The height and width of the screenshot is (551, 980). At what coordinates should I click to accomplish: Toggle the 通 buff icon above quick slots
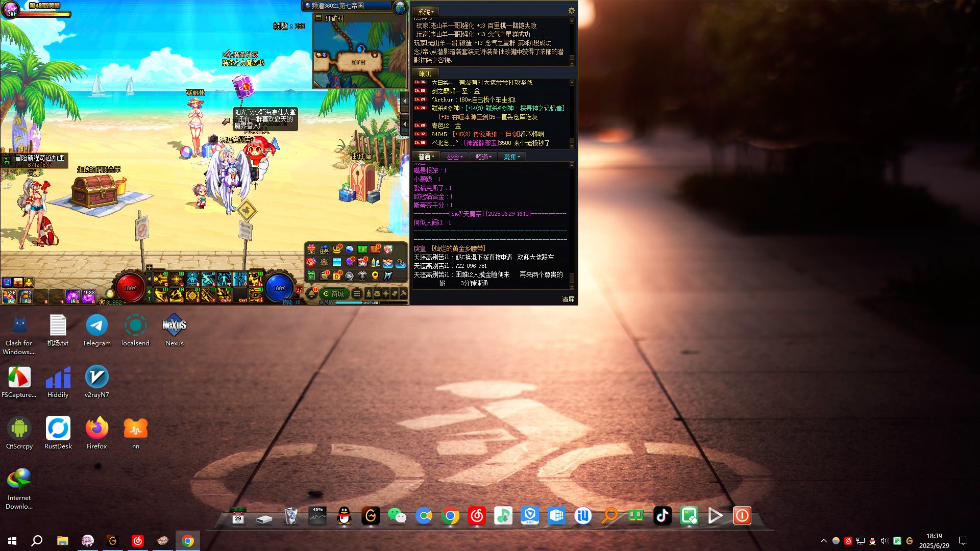click(x=7, y=282)
